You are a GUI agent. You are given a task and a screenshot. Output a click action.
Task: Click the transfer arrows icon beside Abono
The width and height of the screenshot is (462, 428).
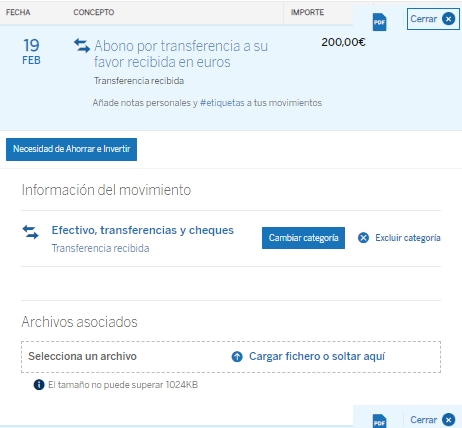pos(82,46)
